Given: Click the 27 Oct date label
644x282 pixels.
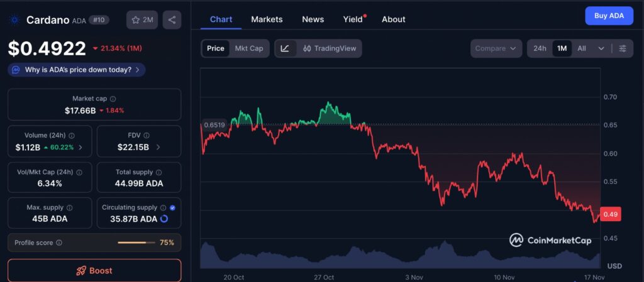Looking at the screenshot, I should tap(323, 278).
